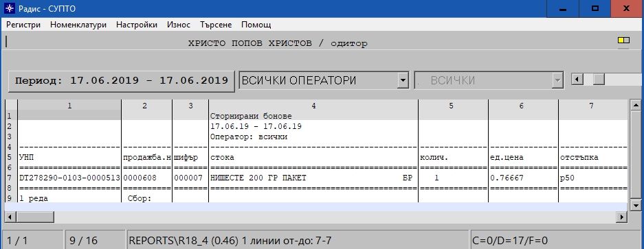The image size is (644, 249).
Task: Select row number 9 header
Action: coord(11,198)
